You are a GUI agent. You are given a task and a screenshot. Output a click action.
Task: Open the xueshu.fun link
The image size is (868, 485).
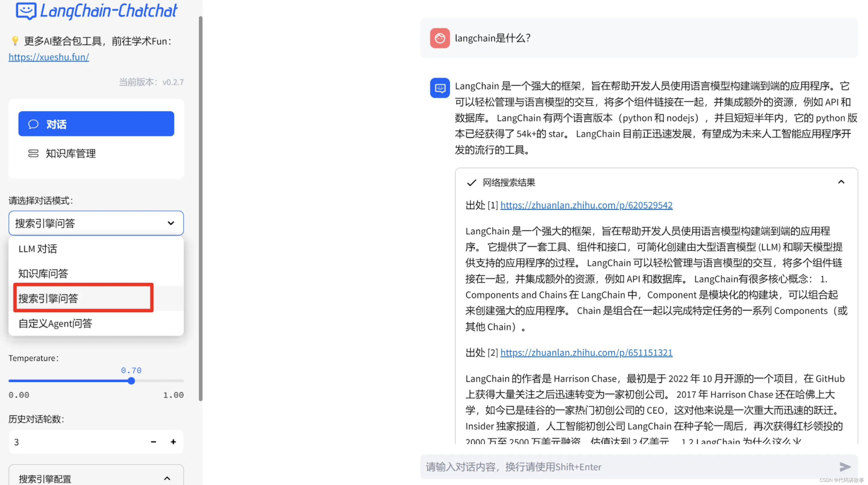49,57
